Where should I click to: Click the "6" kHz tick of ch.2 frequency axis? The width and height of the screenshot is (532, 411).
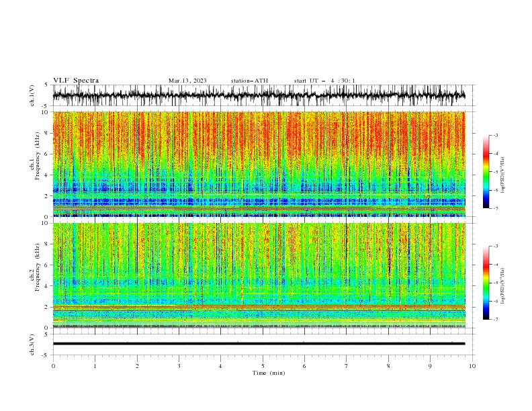pos(47,265)
